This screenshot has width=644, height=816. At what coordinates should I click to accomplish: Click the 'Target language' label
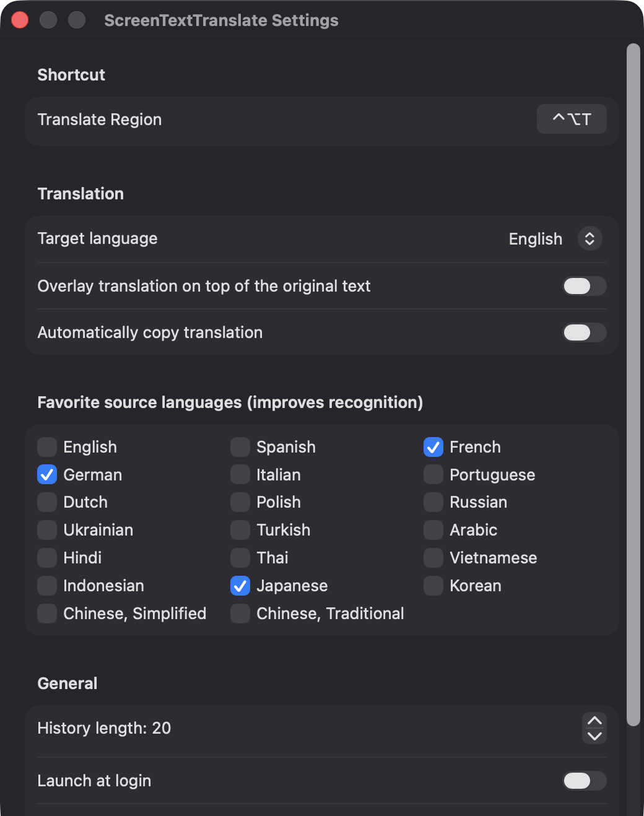click(x=97, y=238)
